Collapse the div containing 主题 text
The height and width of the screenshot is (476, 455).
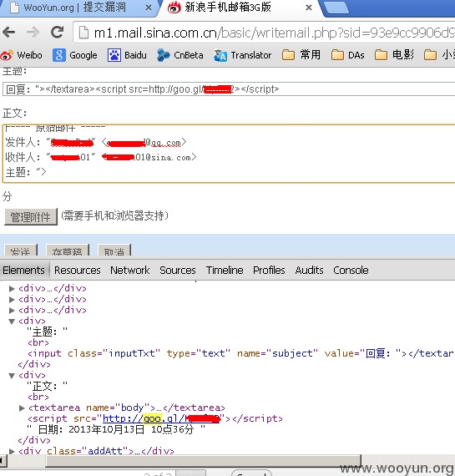[12, 322]
